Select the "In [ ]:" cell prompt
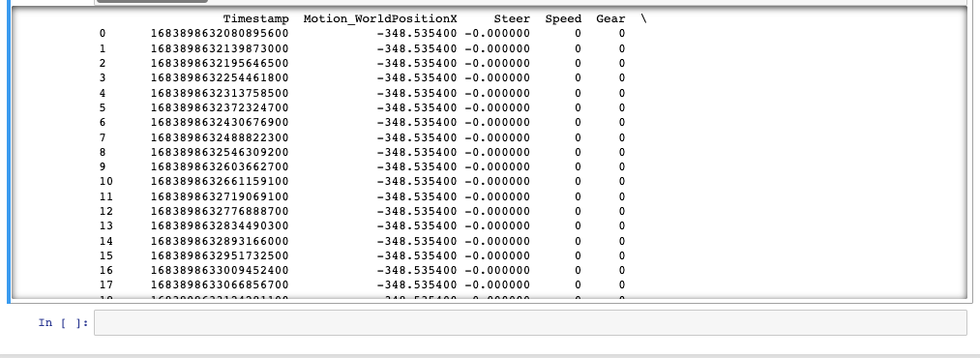The image size is (980, 358). (64, 322)
